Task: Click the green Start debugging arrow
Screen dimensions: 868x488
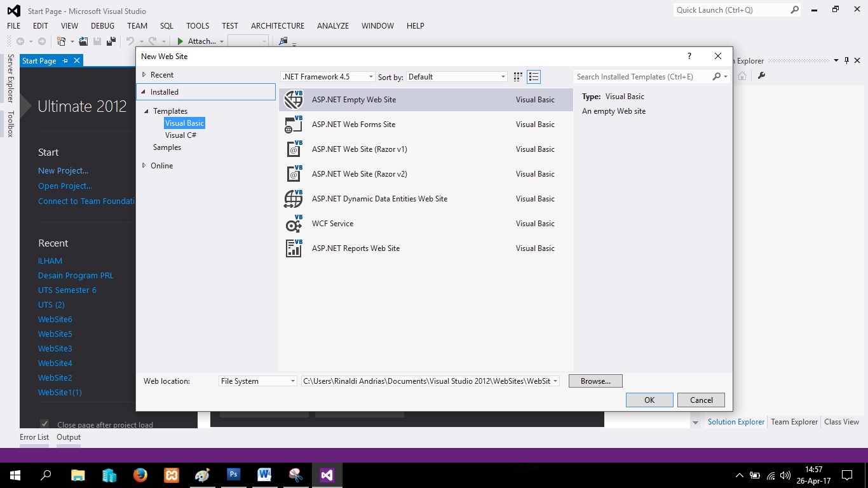Action: click(180, 41)
